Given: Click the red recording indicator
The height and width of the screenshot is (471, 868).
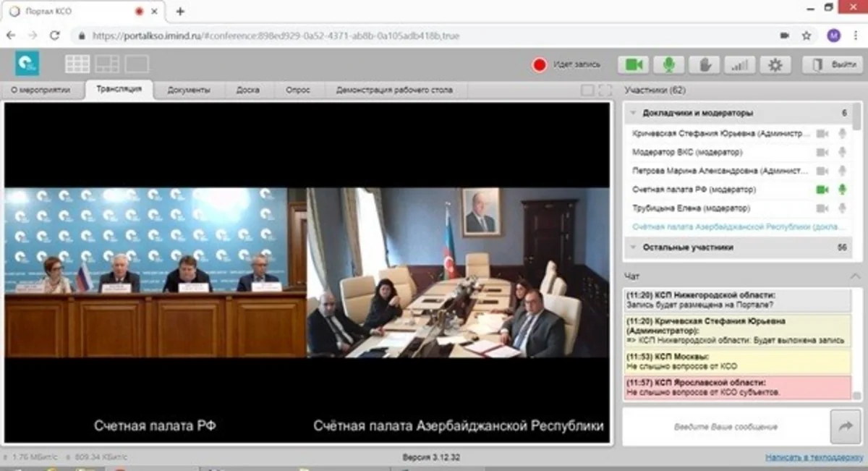Looking at the screenshot, I should coord(539,64).
